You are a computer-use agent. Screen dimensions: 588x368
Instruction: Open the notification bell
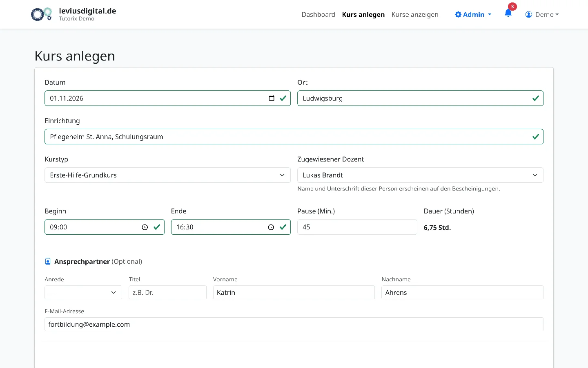coord(508,13)
